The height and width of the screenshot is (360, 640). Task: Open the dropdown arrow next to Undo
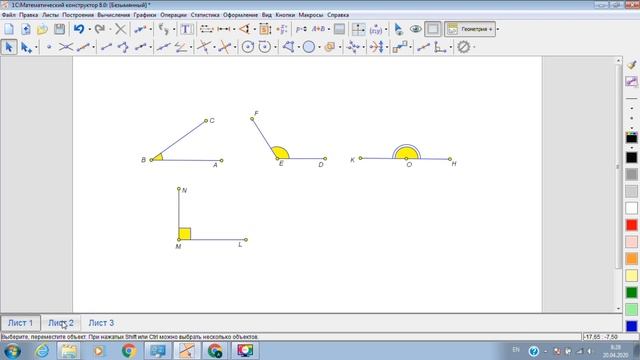click(89, 29)
